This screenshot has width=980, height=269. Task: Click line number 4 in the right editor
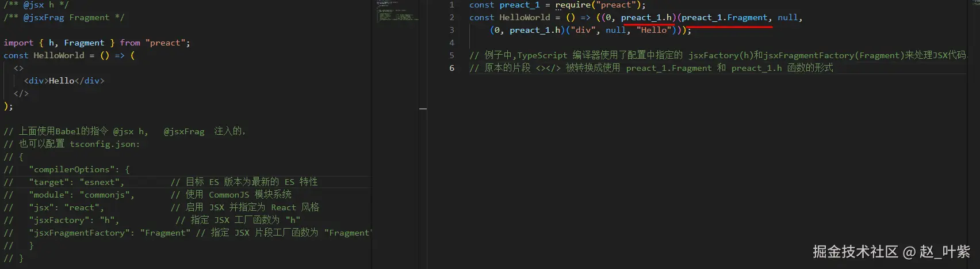pyautogui.click(x=451, y=43)
